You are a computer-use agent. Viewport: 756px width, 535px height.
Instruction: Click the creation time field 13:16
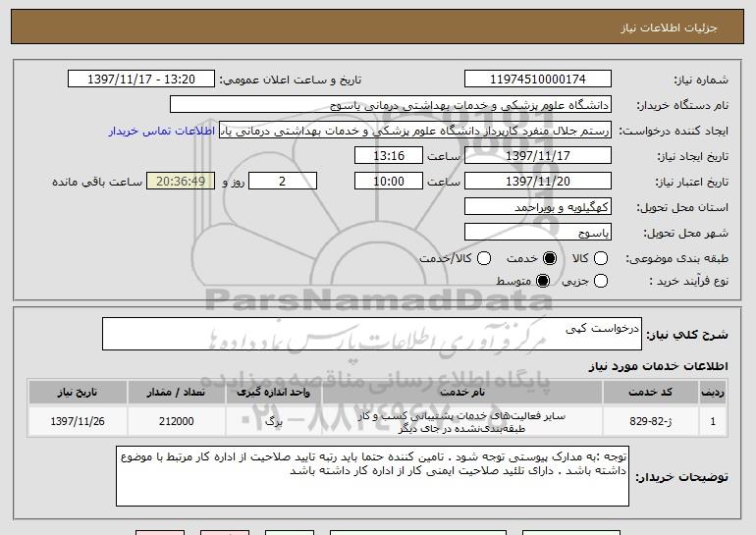389,156
